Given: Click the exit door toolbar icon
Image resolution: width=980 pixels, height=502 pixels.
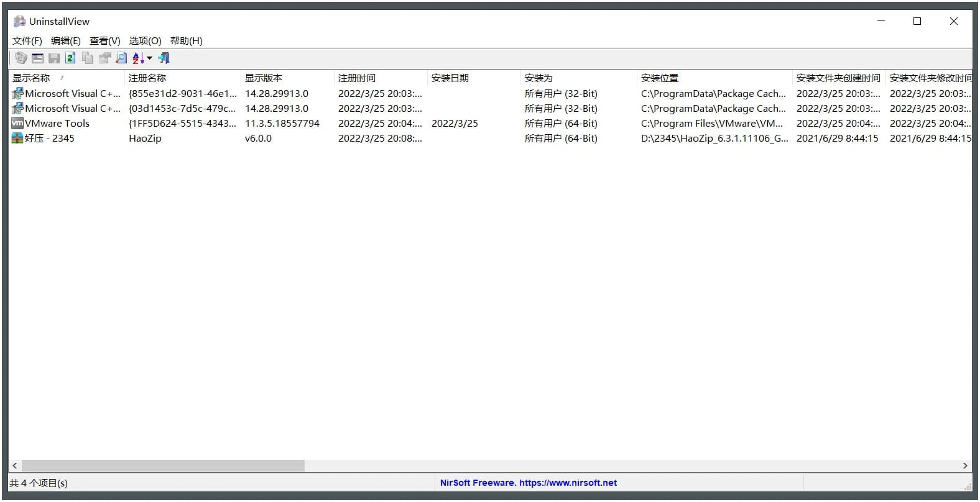Looking at the screenshot, I should pyautogui.click(x=164, y=58).
